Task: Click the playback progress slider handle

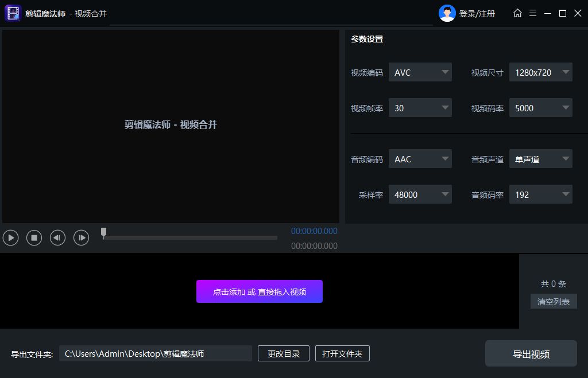Action: [x=103, y=233]
